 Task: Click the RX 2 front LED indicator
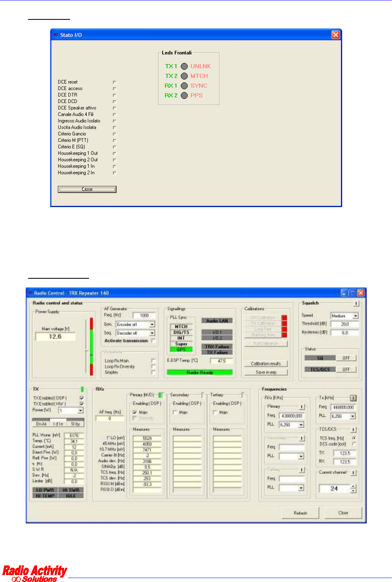click(184, 95)
